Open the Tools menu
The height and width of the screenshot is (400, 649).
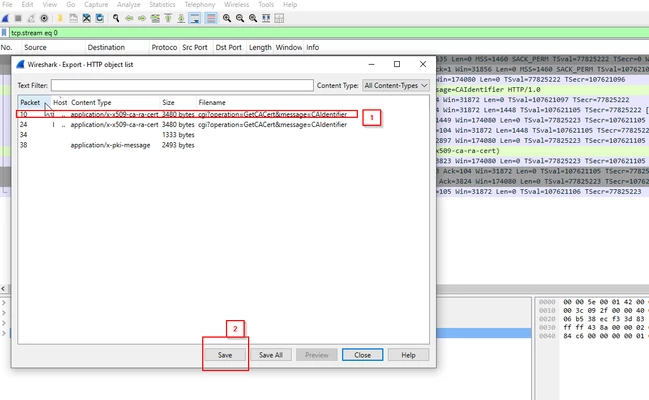click(266, 5)
